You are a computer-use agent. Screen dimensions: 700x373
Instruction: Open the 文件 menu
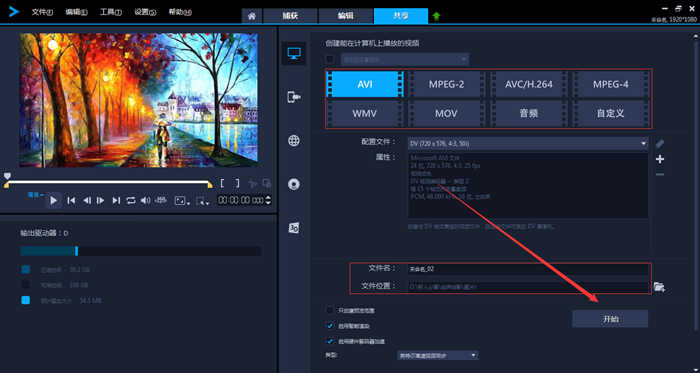(42, 12)
